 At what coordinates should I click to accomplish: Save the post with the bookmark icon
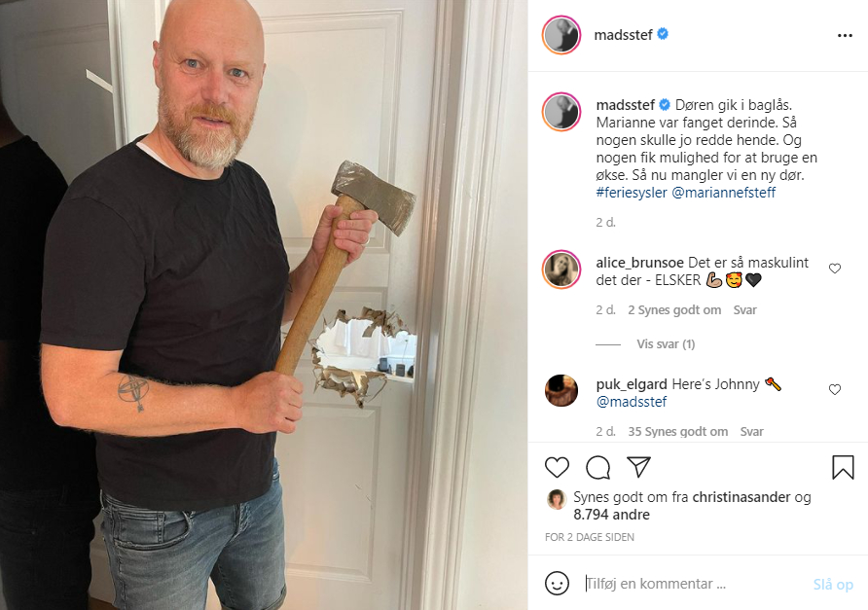click(843, 467)
